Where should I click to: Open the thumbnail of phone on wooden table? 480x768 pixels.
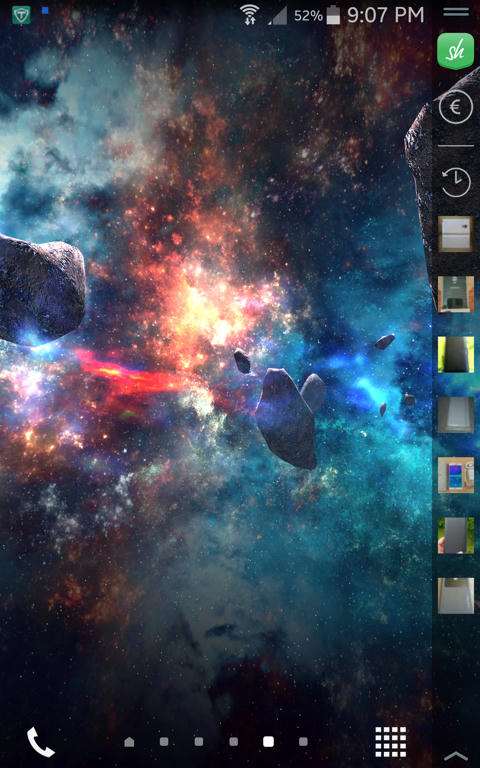tap(456, 475)
